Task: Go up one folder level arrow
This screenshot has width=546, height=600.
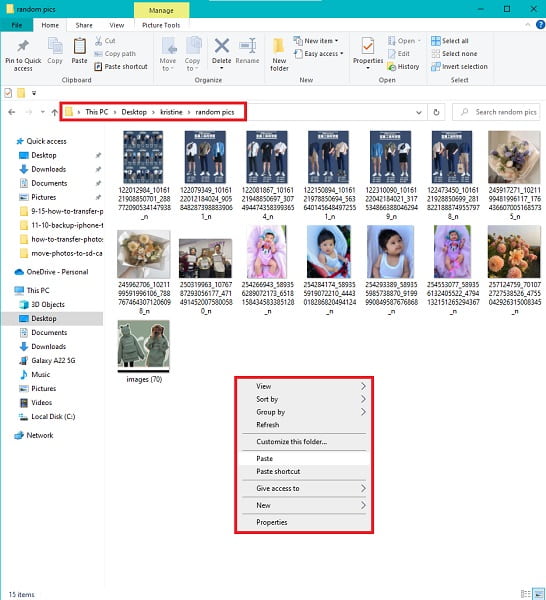Action: click(x=54, y=112)
